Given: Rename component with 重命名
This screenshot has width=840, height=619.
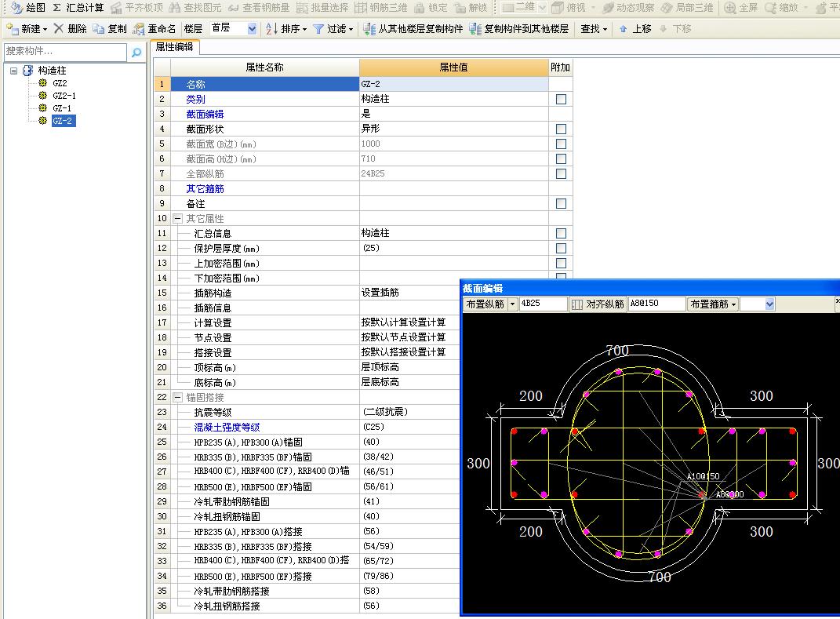Looking at the screenshot, I should [155, 28].
